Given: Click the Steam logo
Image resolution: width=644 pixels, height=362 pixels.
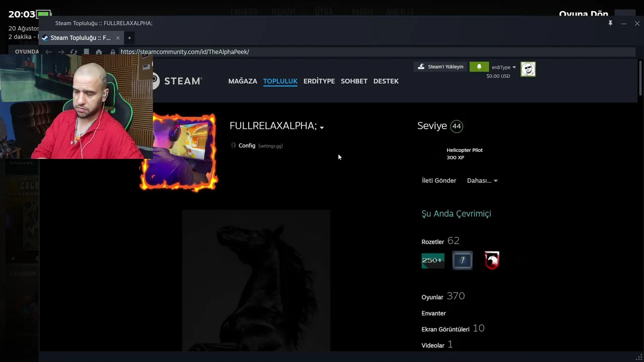Looking at the screenshot, I should coord(177,80).
